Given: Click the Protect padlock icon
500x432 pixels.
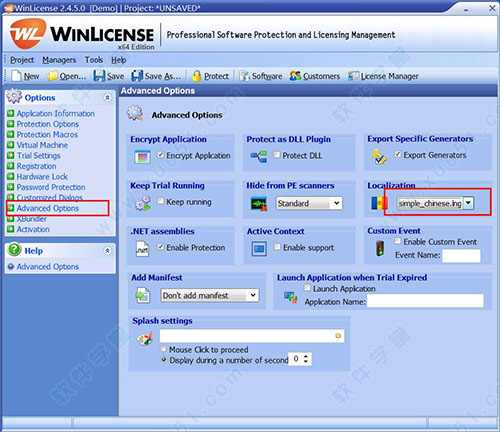Looking at the screenshot, I should click(x=197, y=76).
